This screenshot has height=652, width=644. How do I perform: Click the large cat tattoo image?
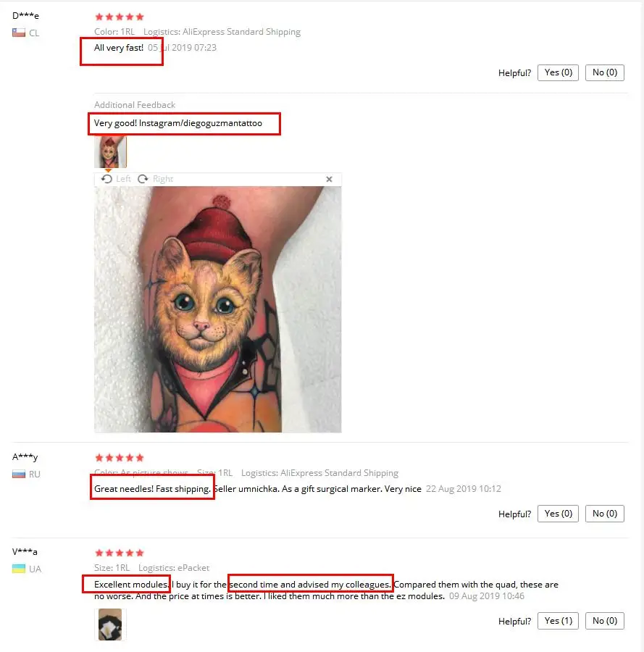click(218, 309)
